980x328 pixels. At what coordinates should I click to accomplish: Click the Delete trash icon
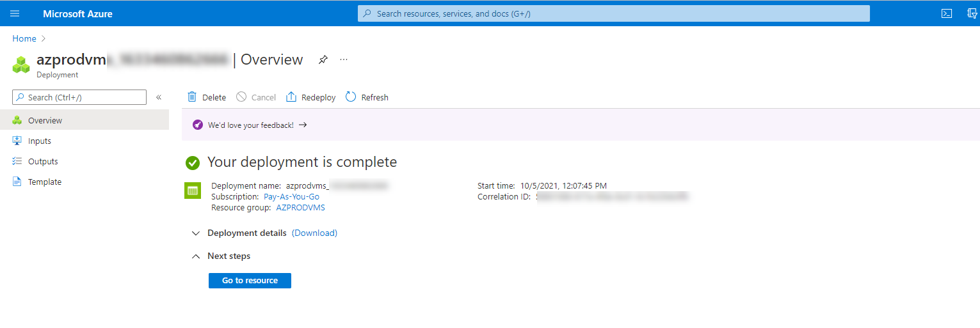[x=192, y=97]
